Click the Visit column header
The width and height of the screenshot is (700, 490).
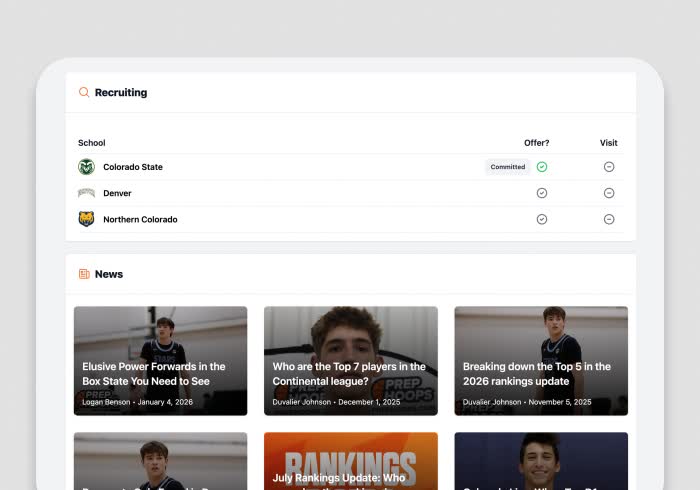click(x=608, y=143)
